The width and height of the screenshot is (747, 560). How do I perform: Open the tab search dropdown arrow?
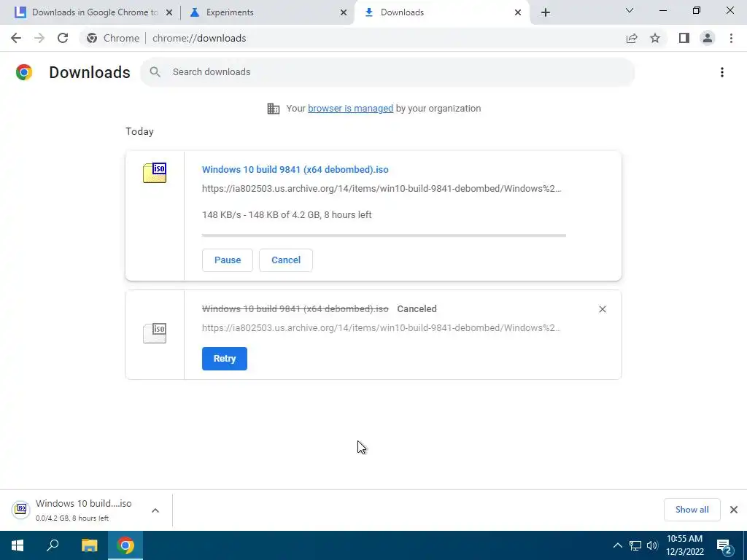click(630, 10)
